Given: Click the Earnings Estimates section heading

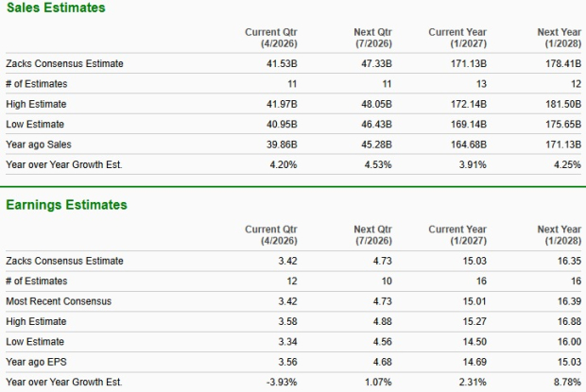Looking at the screenshot, I should coord(66,205).
